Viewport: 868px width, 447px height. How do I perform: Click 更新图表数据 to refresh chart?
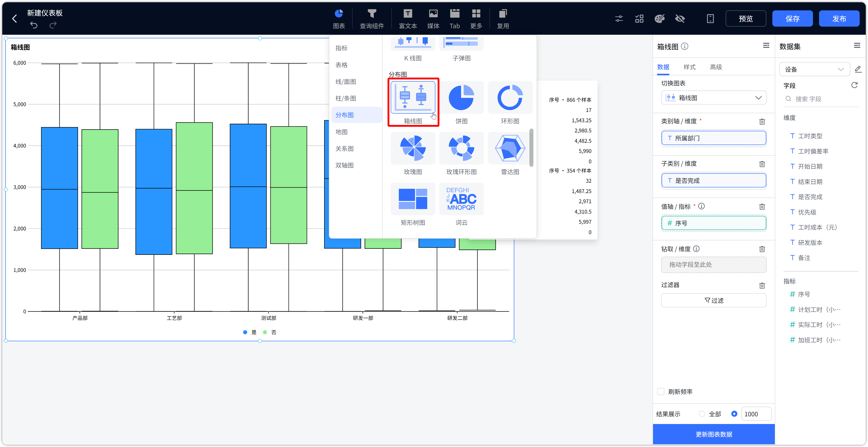[713, 434]
